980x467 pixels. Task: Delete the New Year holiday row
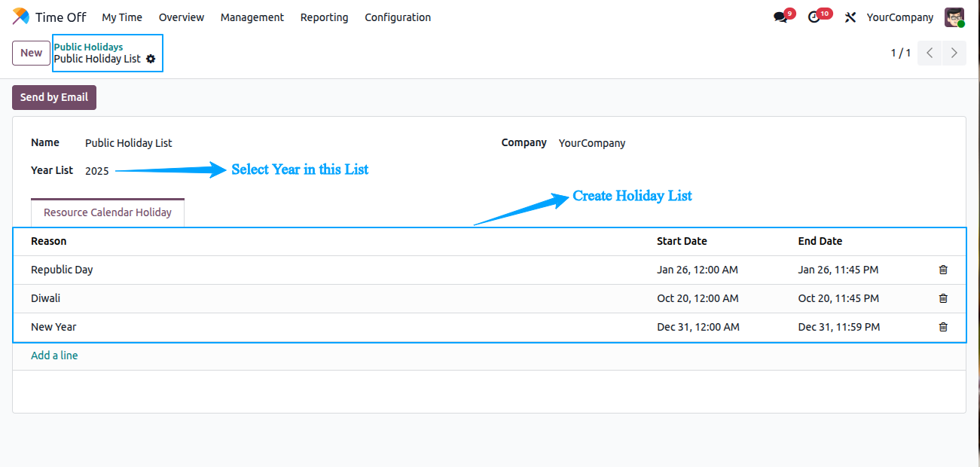(943, 327)
